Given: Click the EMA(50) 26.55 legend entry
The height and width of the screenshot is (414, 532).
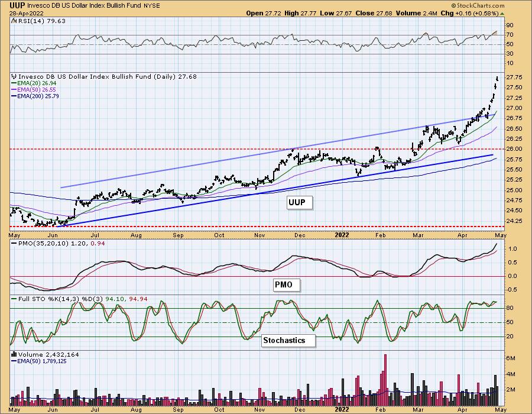Looking at the screenshot, I should [34, 89].
